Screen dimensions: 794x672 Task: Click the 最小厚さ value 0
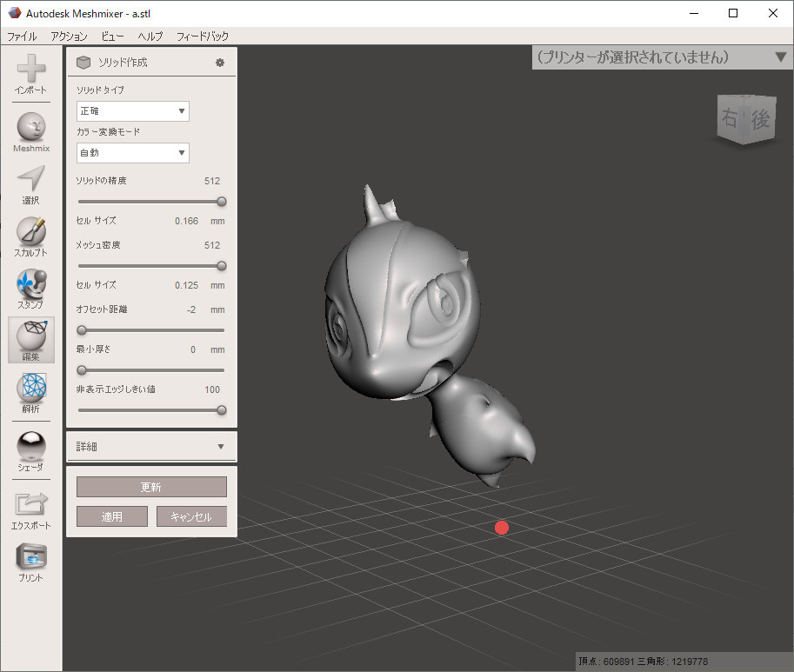193,349
